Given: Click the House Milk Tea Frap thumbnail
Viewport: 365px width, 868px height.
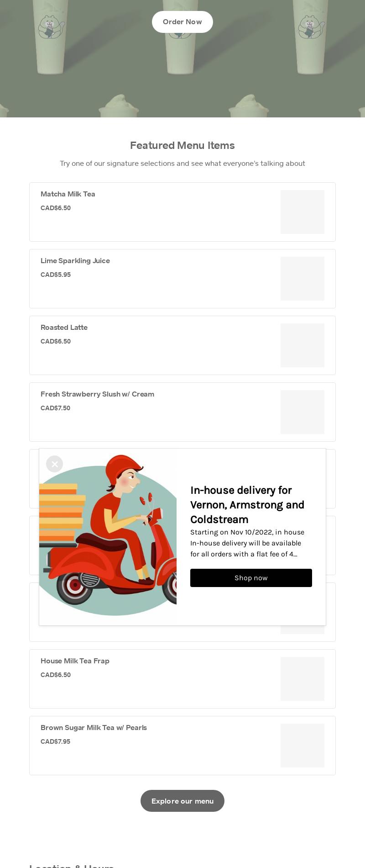Looking at the screenshot, I should 302,679.
